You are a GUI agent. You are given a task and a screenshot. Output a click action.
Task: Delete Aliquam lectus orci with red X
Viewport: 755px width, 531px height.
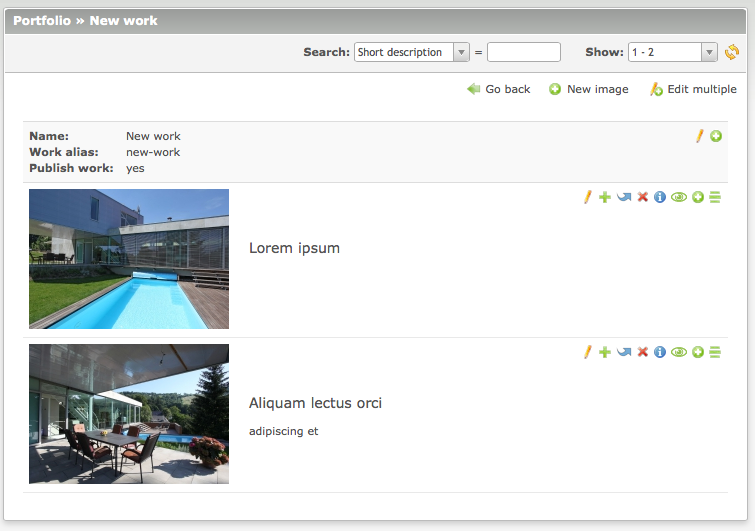point(643,352)
